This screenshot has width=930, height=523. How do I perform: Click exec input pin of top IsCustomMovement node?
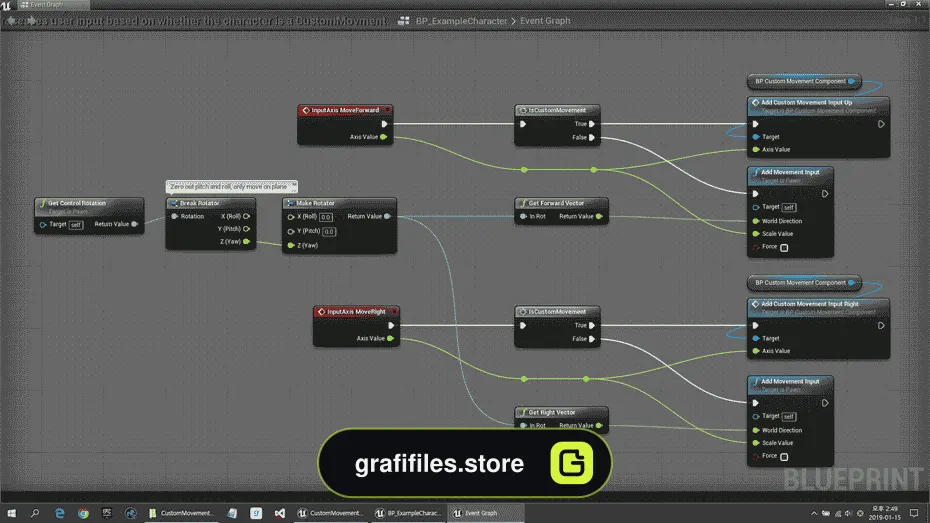[x=523, y=124]
